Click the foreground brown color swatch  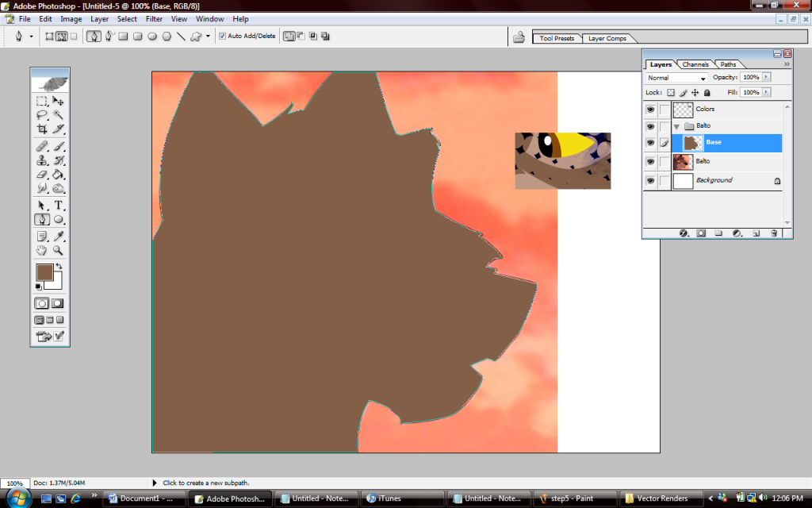[44, 272]
